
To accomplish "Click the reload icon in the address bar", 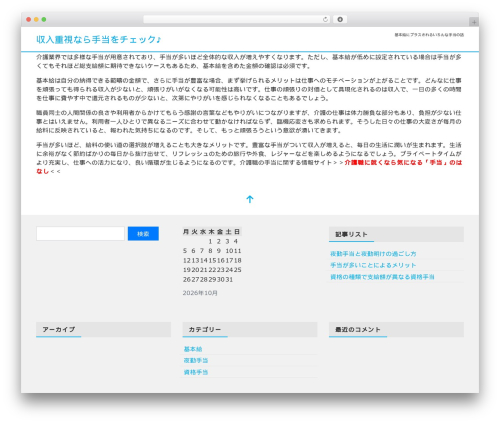I will pos(325,20).
